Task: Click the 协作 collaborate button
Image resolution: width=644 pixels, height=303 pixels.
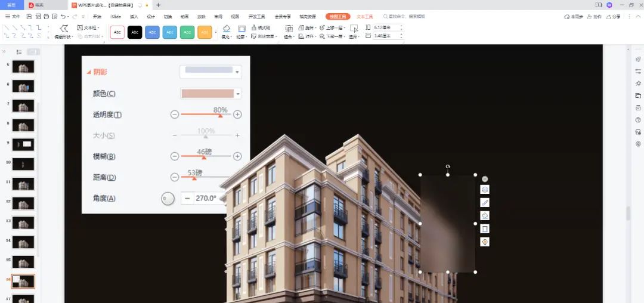Action: (x=595, y=17)
